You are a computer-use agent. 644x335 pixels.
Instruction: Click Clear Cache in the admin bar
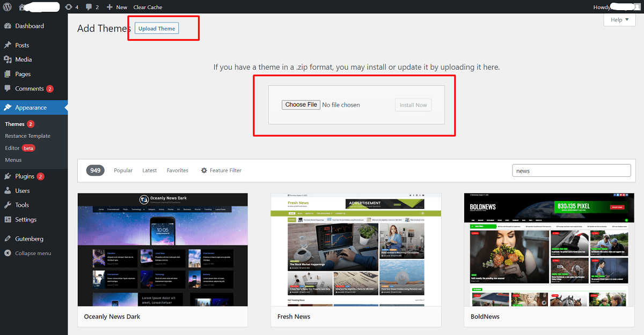148,7
